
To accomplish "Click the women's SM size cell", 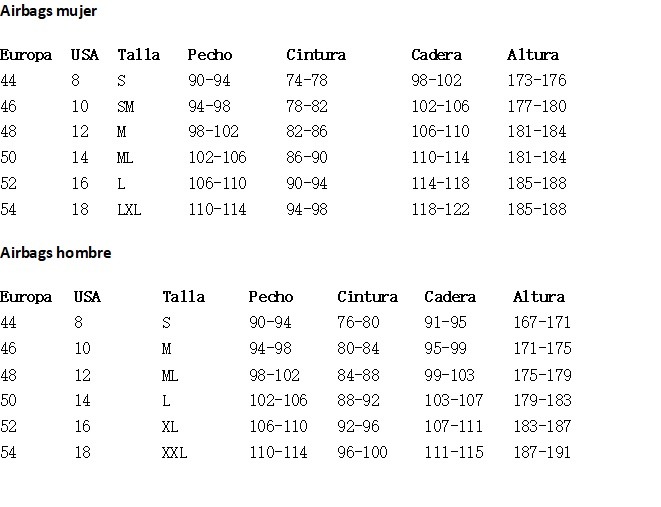I will [126, 106].
